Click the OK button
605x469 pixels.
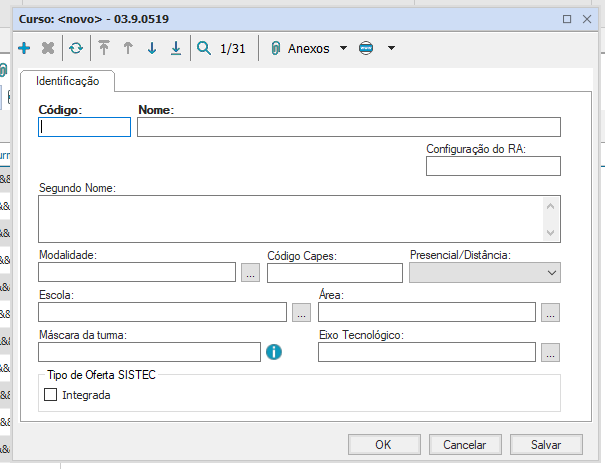click(x=383, y=445)
